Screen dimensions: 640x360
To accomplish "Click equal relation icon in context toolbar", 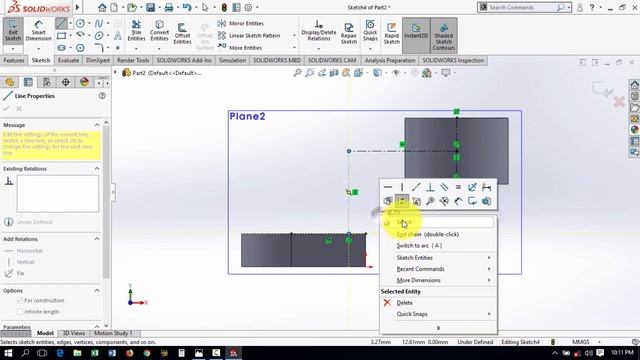I will pyautogui.click(x=458, y=187).
